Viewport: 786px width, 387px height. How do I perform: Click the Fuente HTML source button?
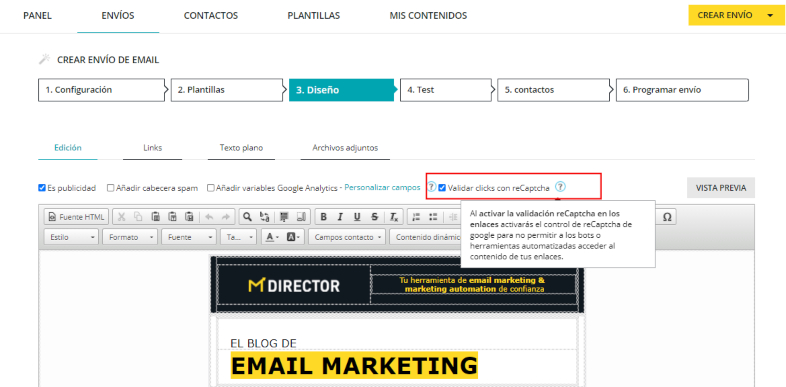coord(76,217)
